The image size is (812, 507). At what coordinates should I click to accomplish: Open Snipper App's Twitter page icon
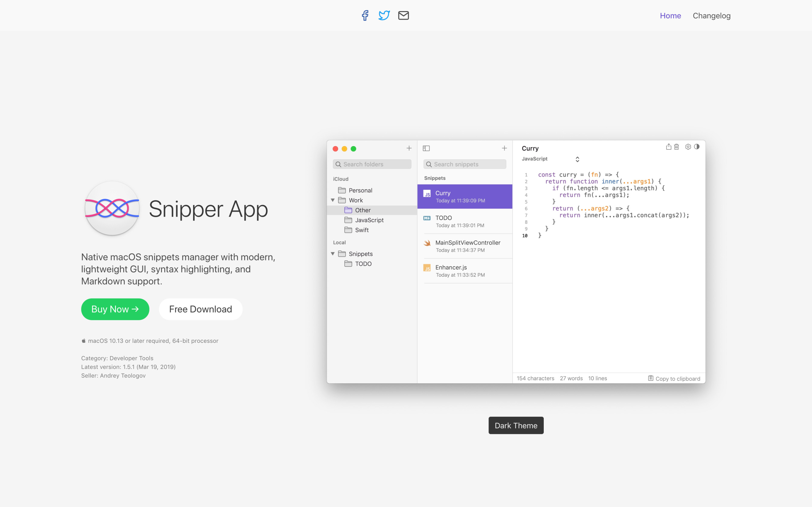coord(384,15)
